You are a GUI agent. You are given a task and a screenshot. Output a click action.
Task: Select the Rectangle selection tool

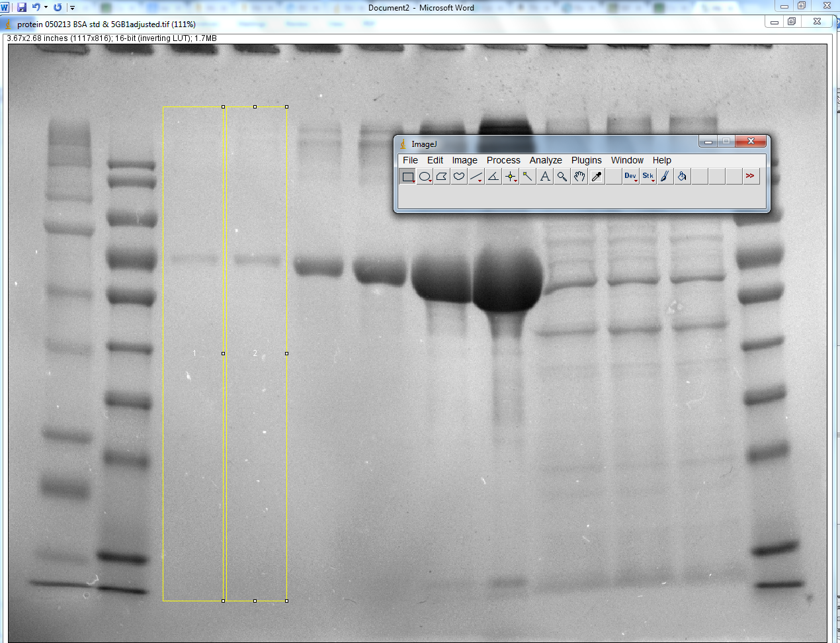coord(408,177)
